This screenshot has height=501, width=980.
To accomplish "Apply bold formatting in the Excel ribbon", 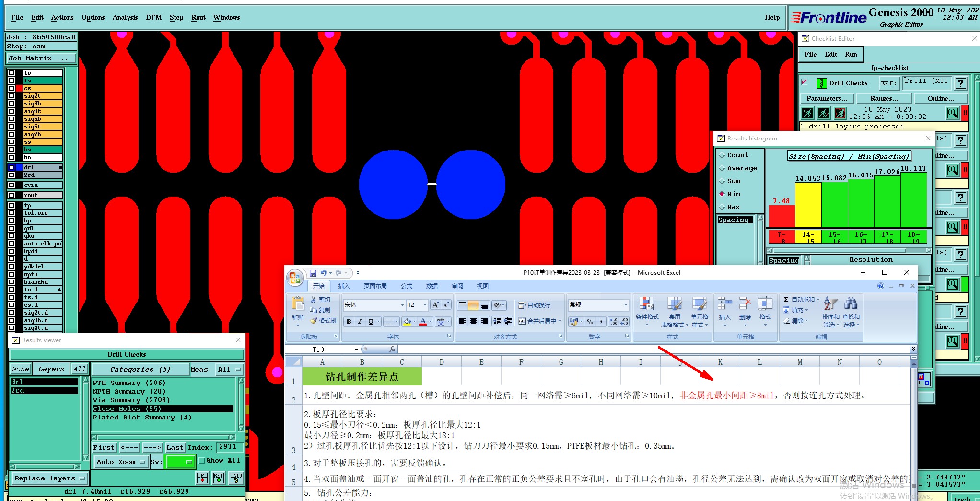I will (349, 322).
